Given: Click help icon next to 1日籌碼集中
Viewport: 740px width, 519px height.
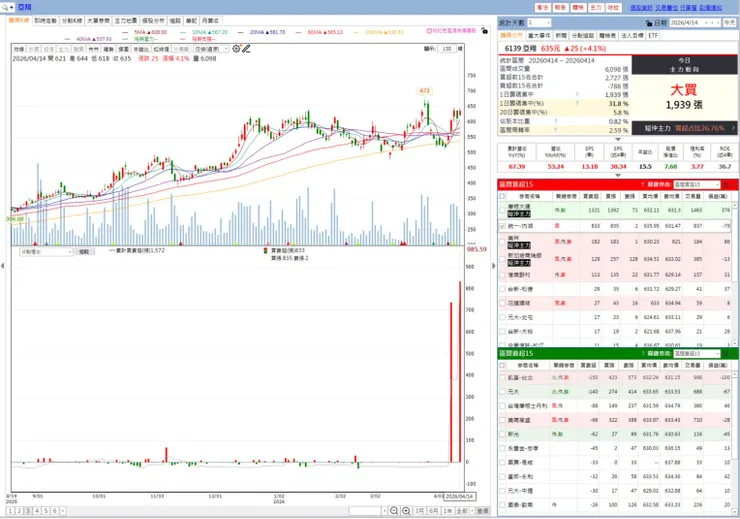Looking at the screenshot, I should coord(577,94).
